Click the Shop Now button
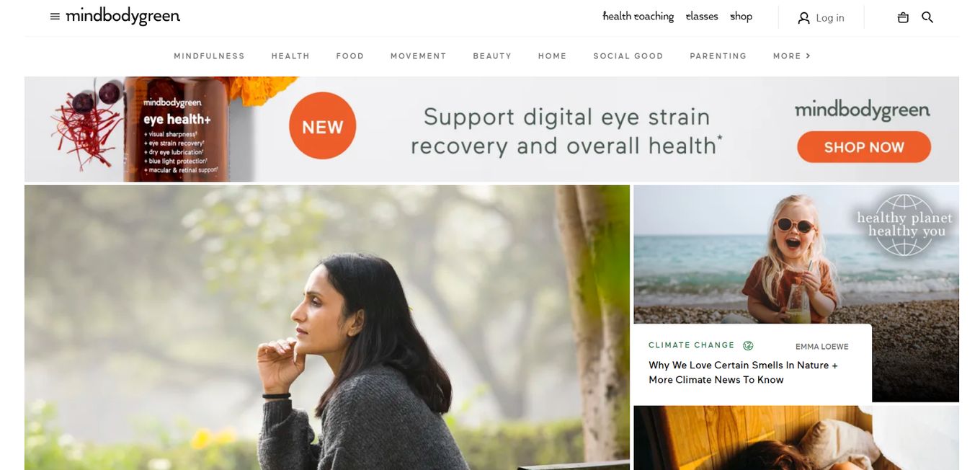980x470 pixels. click(864, 147)
